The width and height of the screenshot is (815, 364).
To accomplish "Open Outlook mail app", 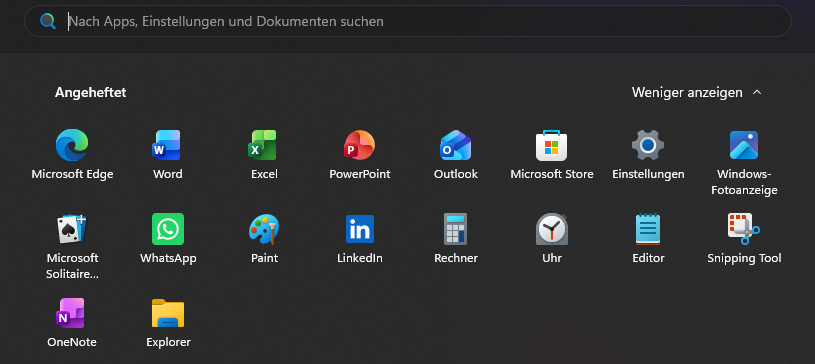I will [455, 145].
